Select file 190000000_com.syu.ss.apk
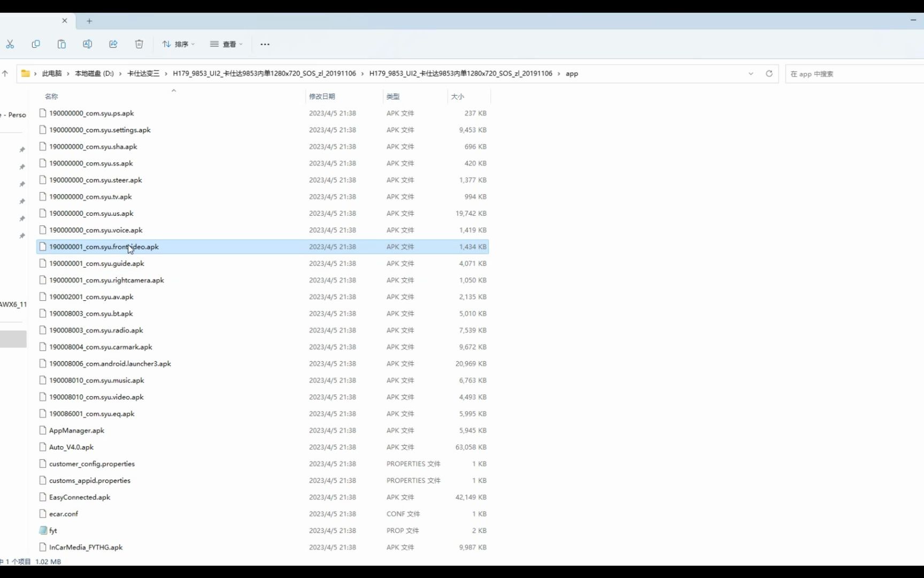The width and height of the screenshot is (924, 578). [263, 163]
